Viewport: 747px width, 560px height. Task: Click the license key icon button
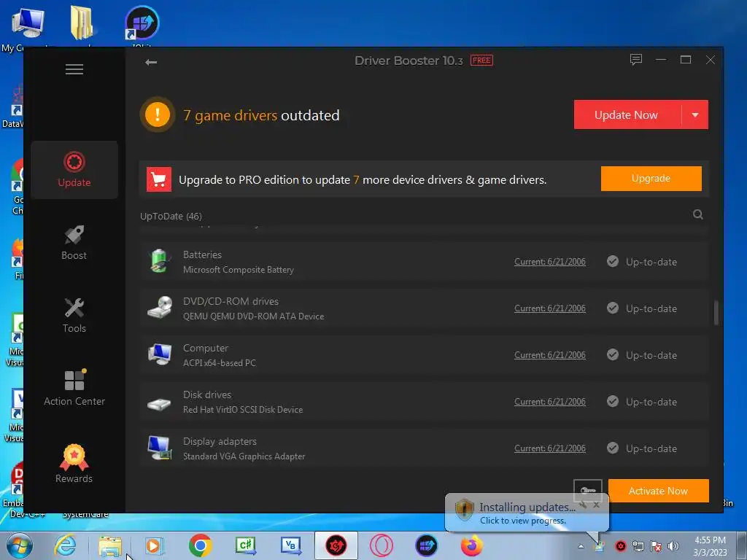(x=588, y=491)
